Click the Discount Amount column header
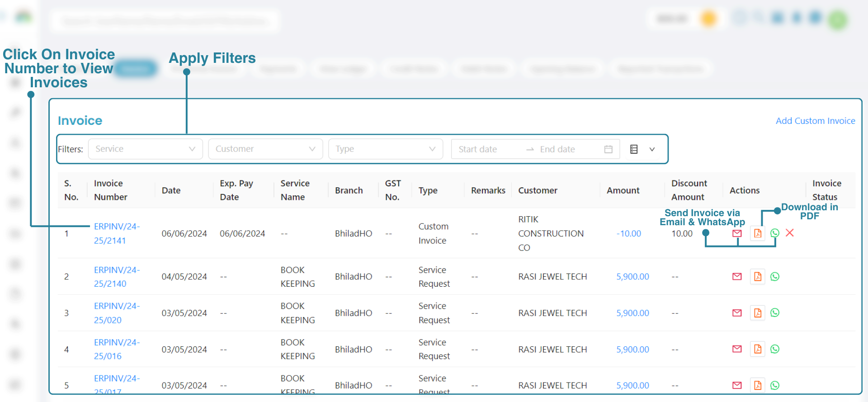The image size is (868, 402). click(689, 190)
